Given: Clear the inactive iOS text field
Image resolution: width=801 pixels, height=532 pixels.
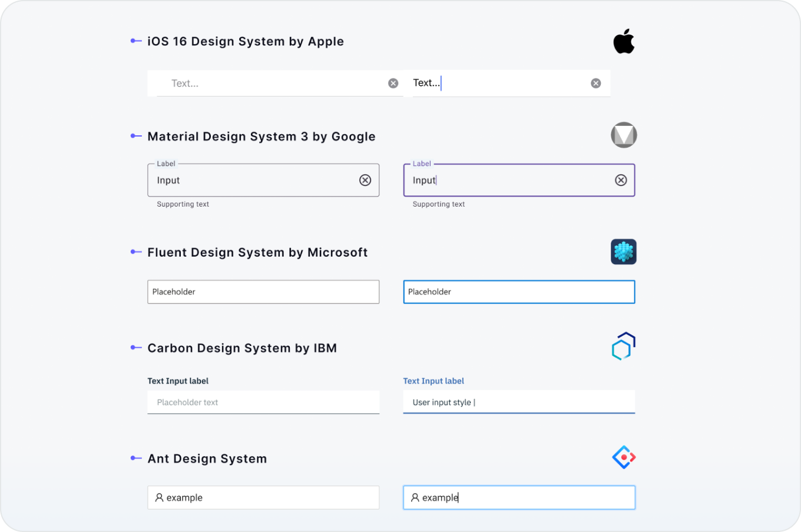Looking at the screenshot, I should coord(393,84).
